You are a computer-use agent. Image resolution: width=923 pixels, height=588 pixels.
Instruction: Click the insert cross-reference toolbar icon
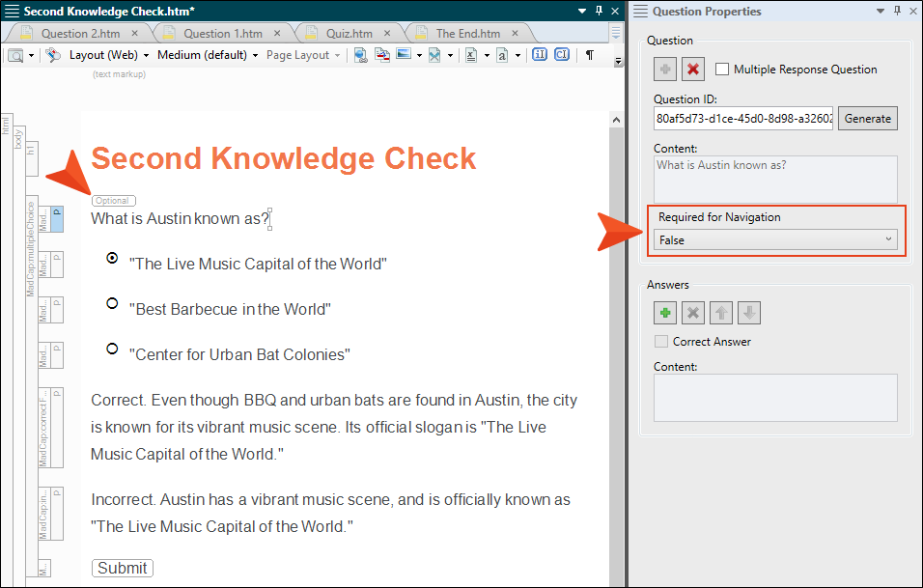(x=382, y=55)
